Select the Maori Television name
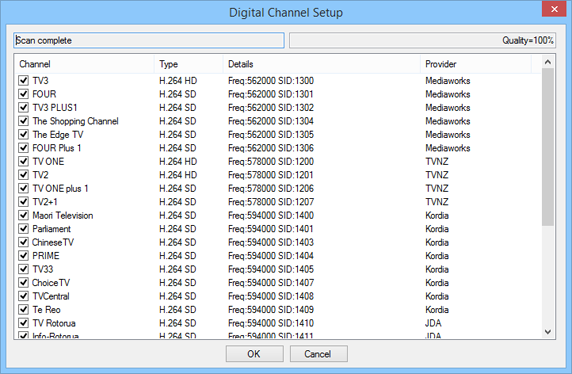The width and height of the screenshot is (572, 374). (63, 216)
